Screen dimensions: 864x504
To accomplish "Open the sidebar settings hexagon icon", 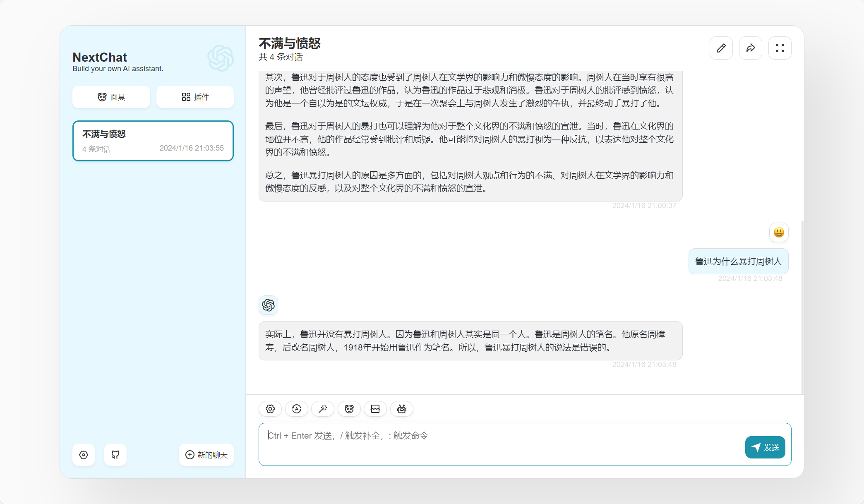I will [x=84, y=455].
